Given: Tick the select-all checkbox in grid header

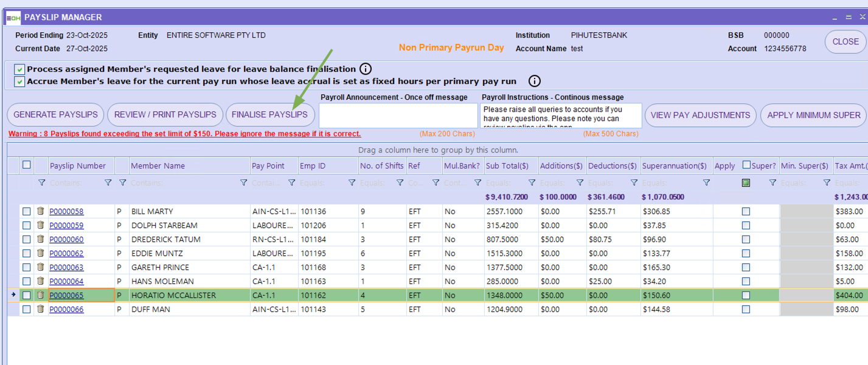Looking at the screenshot, I should tap(26, 165).
